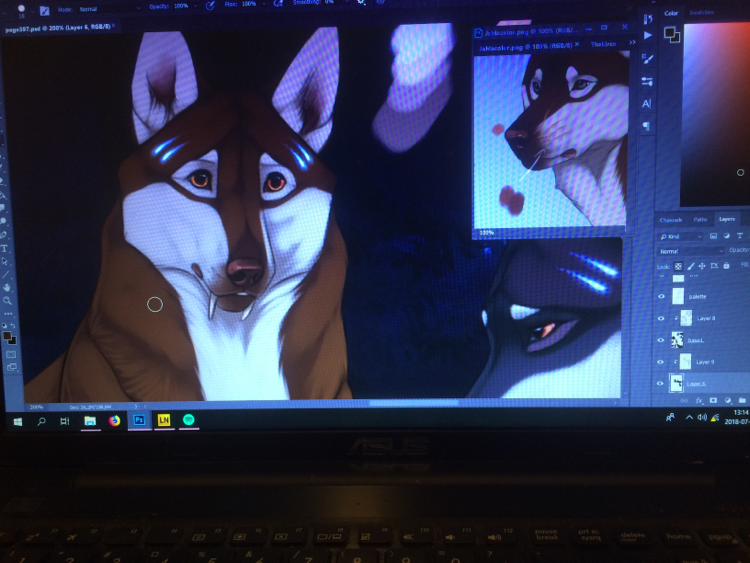The height and width of the screenshot is (563, 750).
Task: Click the background color swatch in toolbar
Action: tap(12, 341)
